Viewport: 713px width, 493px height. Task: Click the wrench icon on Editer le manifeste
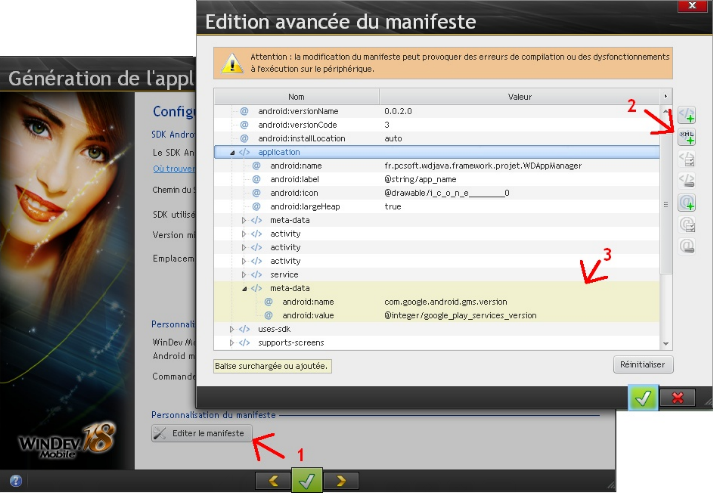click(160, 433)
